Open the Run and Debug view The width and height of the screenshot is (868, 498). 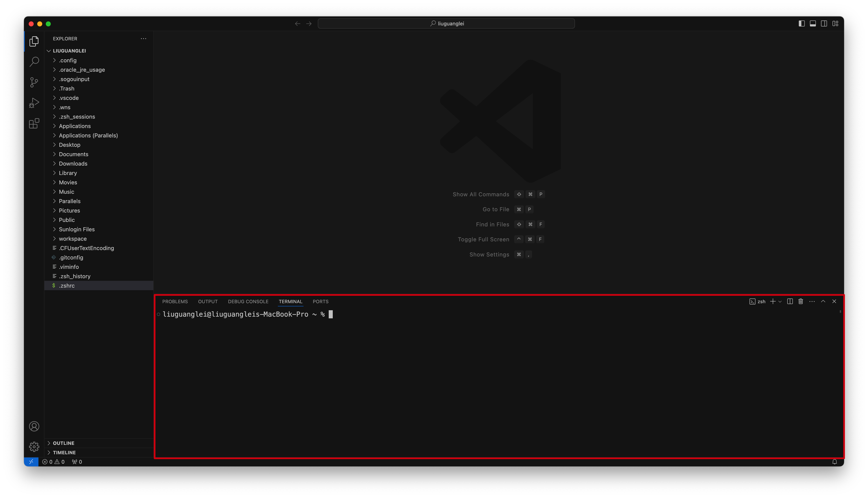click(34, 103)
